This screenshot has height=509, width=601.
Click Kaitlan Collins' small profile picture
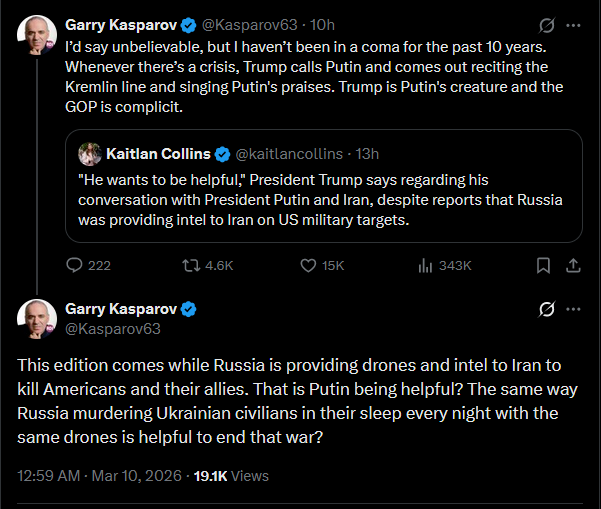pos(87,153)
